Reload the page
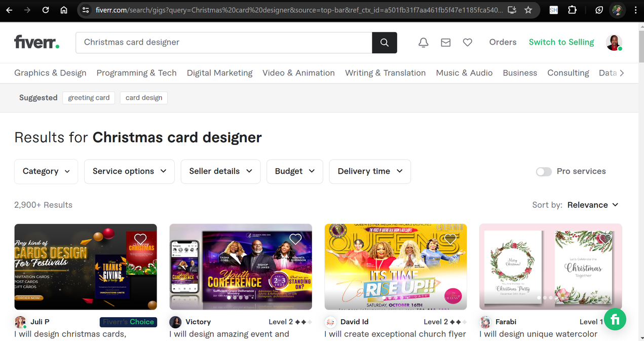The height and width of the screenshot is (341, 644). pos(46,10)
